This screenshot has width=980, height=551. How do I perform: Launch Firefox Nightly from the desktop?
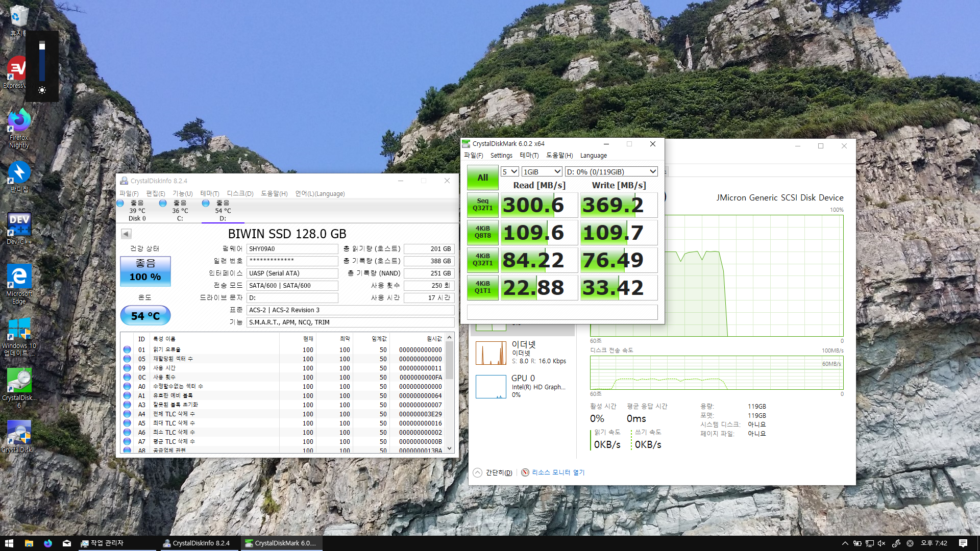click(19, 128)
